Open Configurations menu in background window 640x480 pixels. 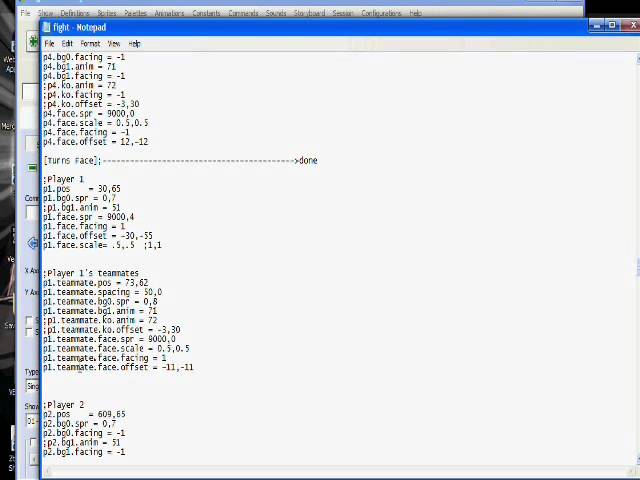[381, 13]
